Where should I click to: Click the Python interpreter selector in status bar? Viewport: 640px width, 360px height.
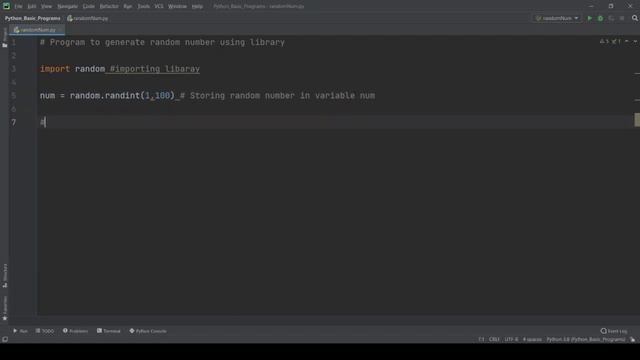(x=585, y=339)
